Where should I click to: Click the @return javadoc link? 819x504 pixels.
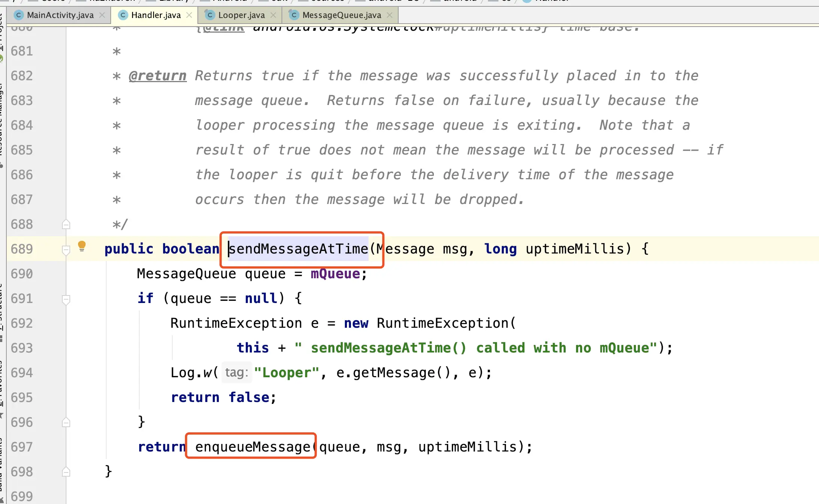click(x=157, y=75)
